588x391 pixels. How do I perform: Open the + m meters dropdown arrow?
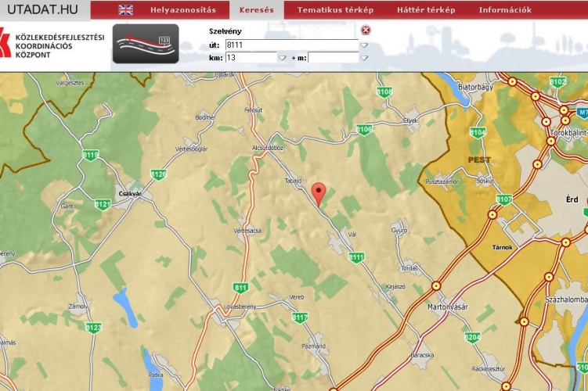point(364,58)
